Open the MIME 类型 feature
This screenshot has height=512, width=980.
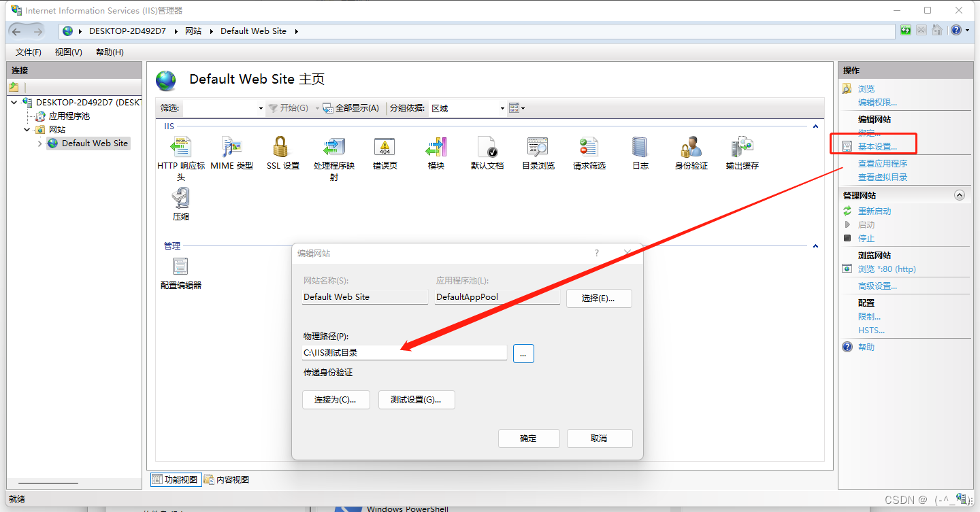click(231, 147)
